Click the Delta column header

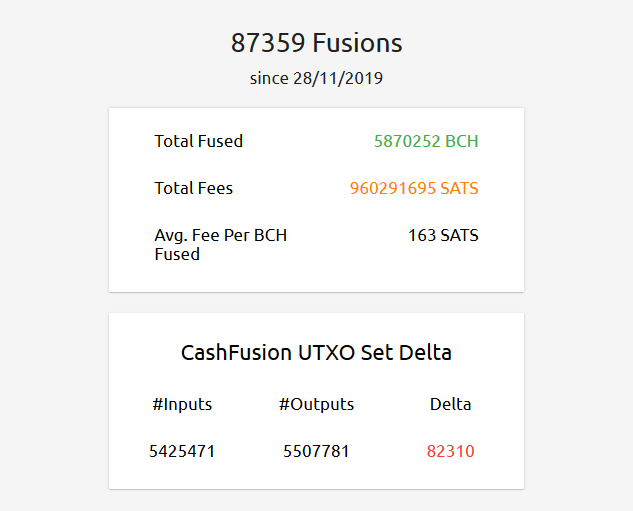pos(451,404)
